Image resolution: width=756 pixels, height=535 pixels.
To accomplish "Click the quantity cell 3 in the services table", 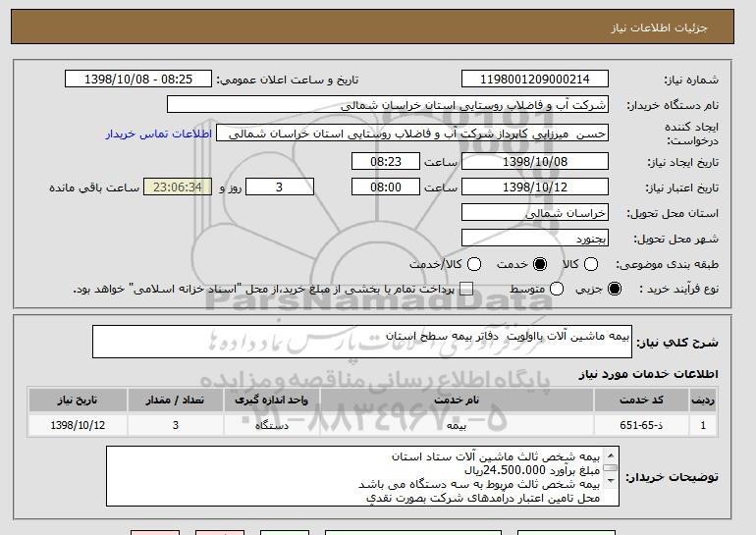I will (x=175, y=425).
